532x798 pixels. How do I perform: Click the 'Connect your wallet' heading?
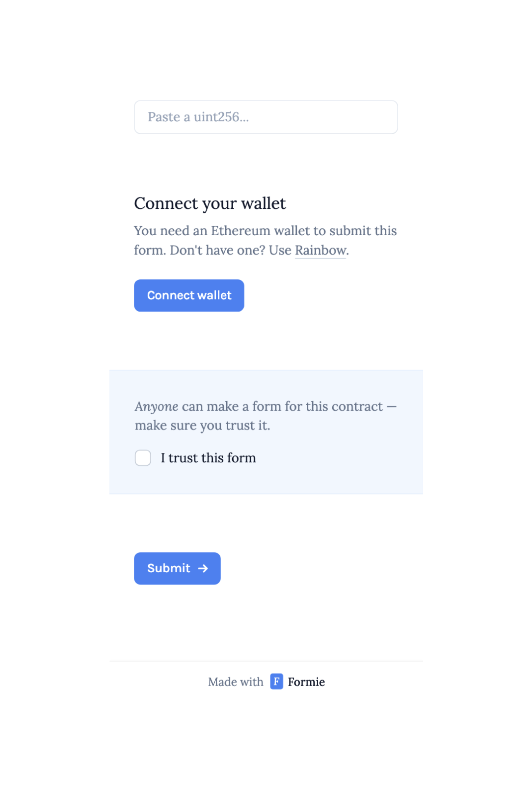[210, 203]
